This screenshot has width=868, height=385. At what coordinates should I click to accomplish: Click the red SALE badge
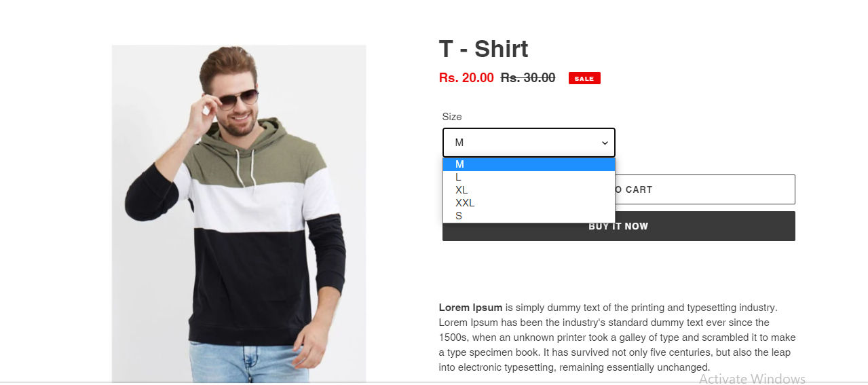[x=584, y=78]
